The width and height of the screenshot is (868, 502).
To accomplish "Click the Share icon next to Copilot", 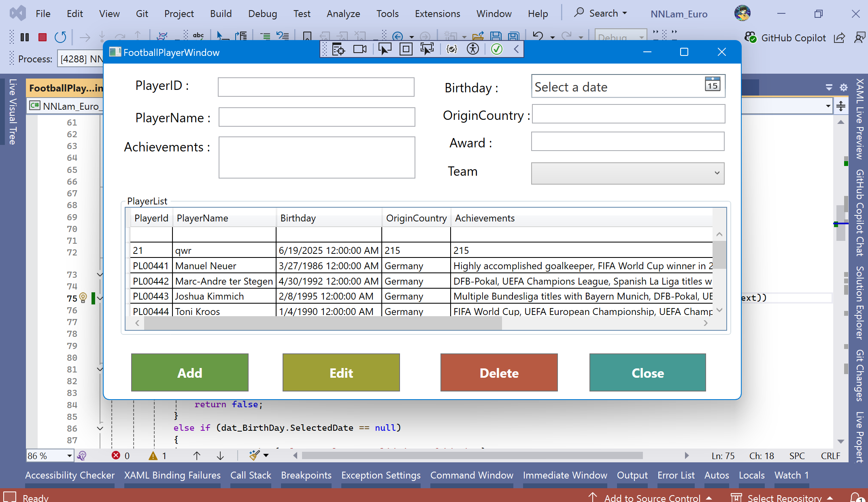I will 840,38.
